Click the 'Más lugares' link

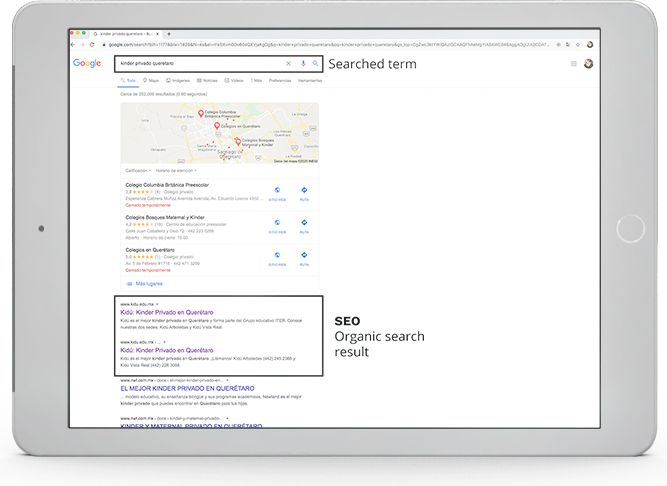[x=145, y=284]
